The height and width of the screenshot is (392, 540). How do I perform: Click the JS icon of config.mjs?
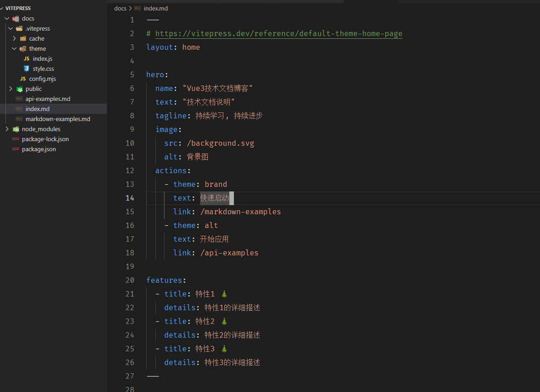(x=23, y=79)
